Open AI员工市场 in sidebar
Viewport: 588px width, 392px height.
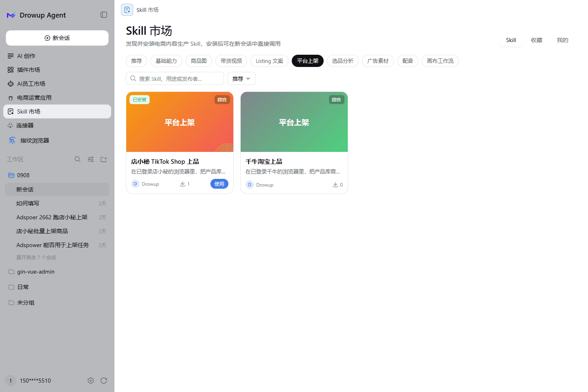tap(57, 84)
